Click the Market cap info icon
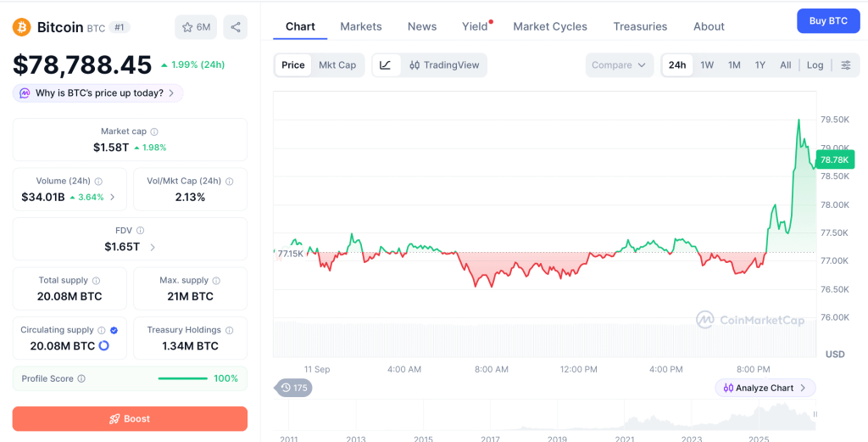868x442 pixels. pyautogui.click(x=154, y=131)
